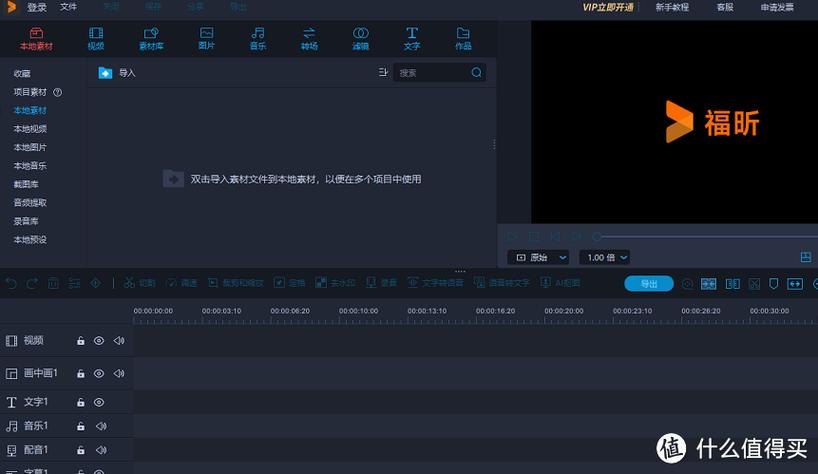Mute the 音乐1 track speaker
The image size is (818, 474).
tap(101, 426)
